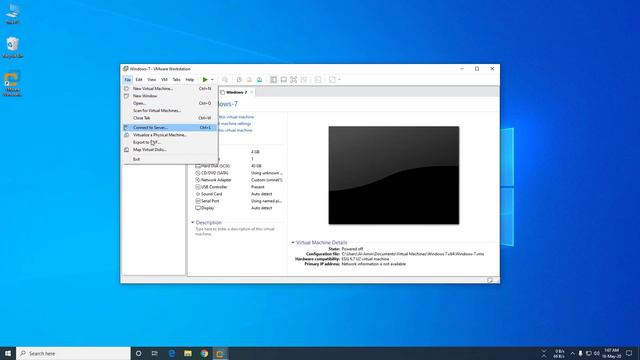Open the notification center icon
This screenshot has height=360, width=640.
coord(629,353)
